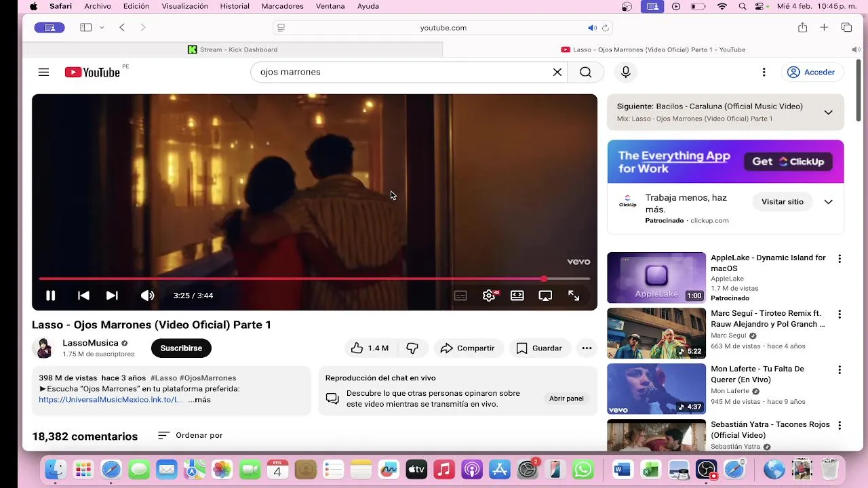Screen dimensions: 868x488
Task: Mute the tab audio icon in tab bar
Action: pyautogui.click(x=855, y=49)
